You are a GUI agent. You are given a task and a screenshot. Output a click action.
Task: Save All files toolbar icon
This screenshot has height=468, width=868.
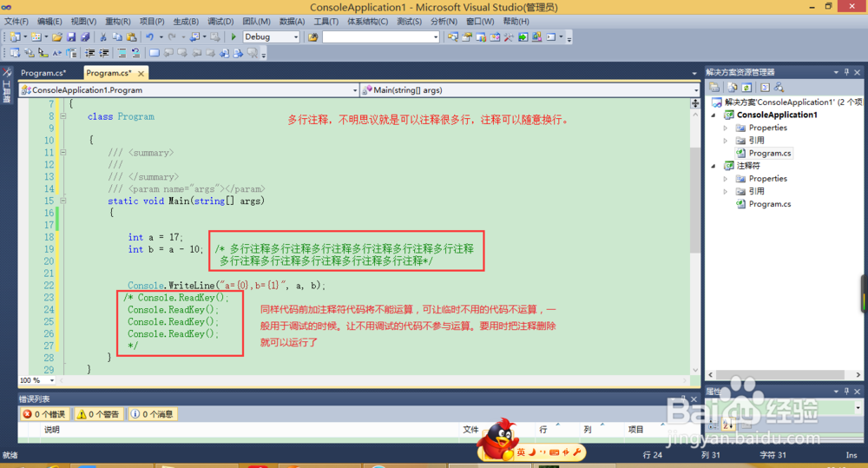click(x=85, y=37)
